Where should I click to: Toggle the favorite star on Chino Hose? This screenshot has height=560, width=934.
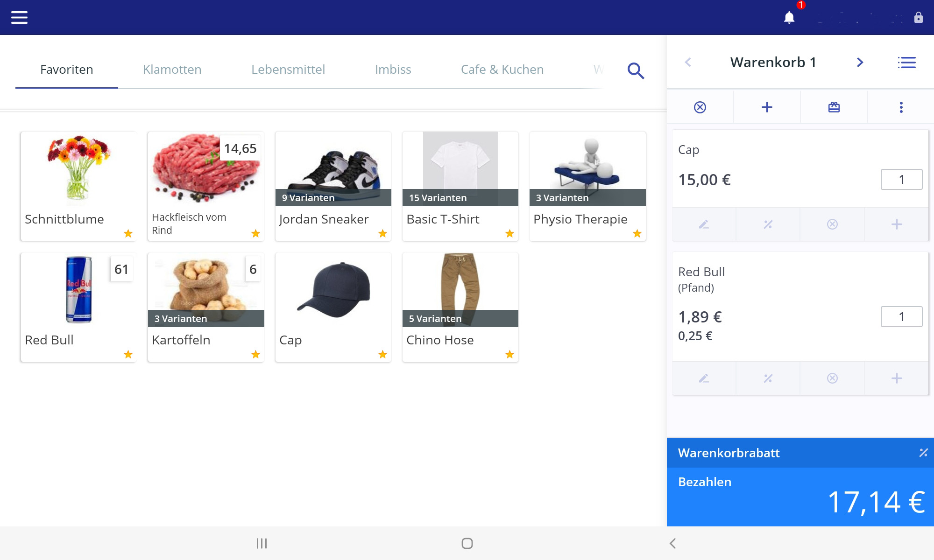[x=510, y=355]
